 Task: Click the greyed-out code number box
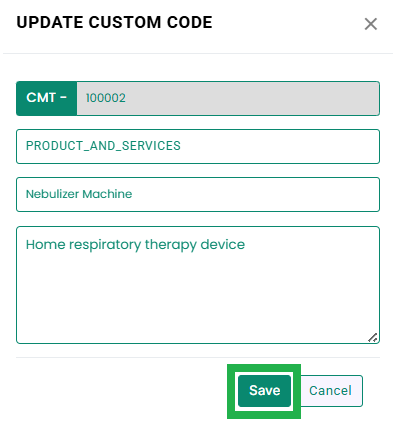coord(228,98)
